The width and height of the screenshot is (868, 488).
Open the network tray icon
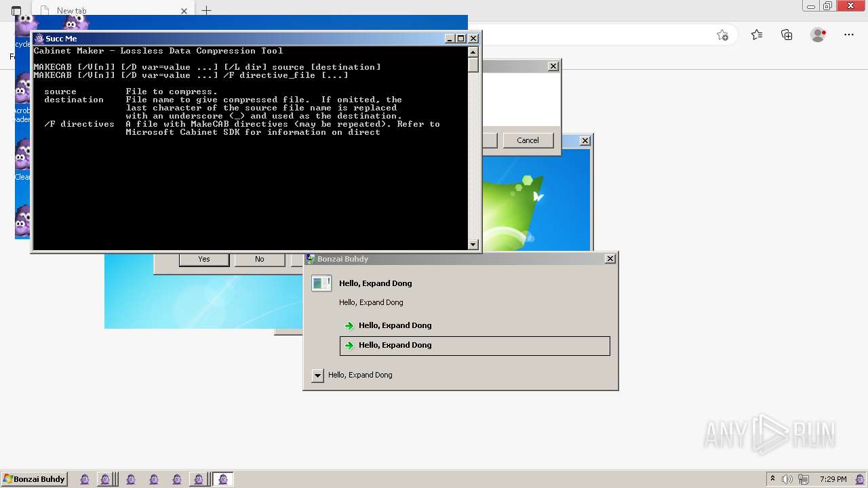pyautogui.click(x=804, y=479)
